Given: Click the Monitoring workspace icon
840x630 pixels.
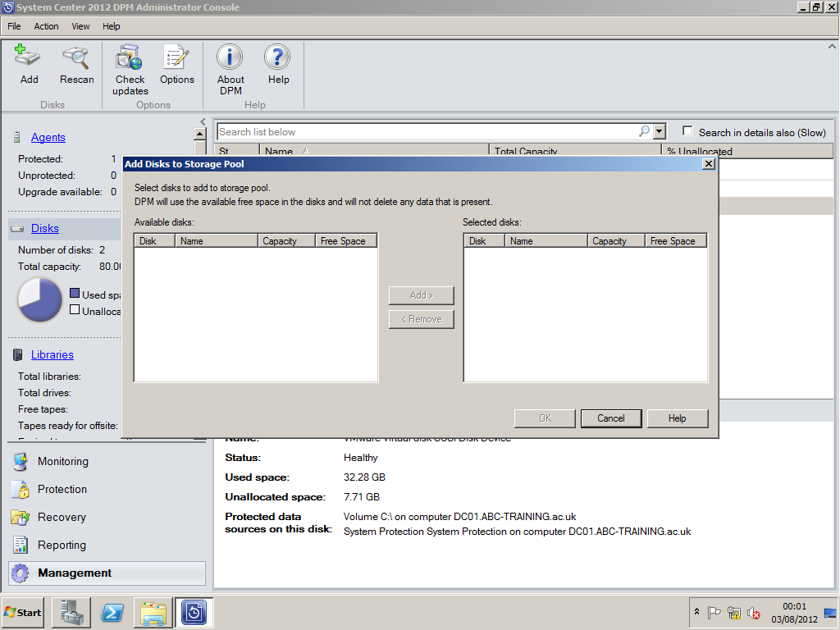Looking at the screenshot, I should (21, 461).
